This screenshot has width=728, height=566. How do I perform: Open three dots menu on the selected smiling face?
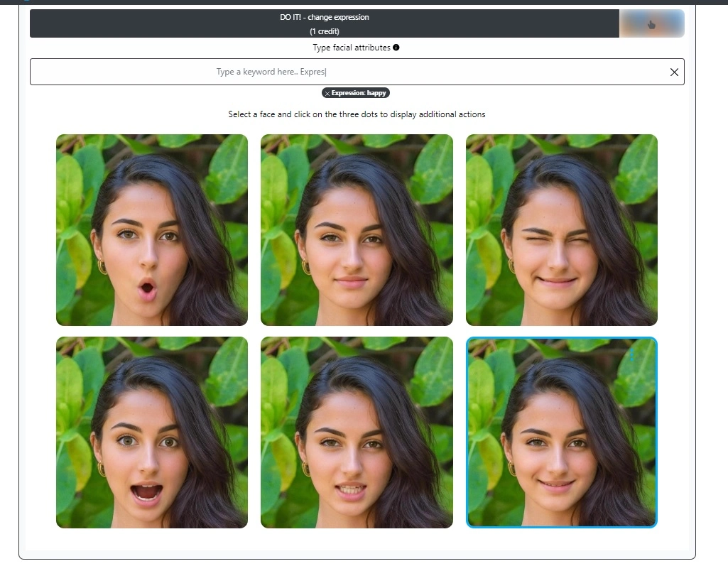click(631, 354)
